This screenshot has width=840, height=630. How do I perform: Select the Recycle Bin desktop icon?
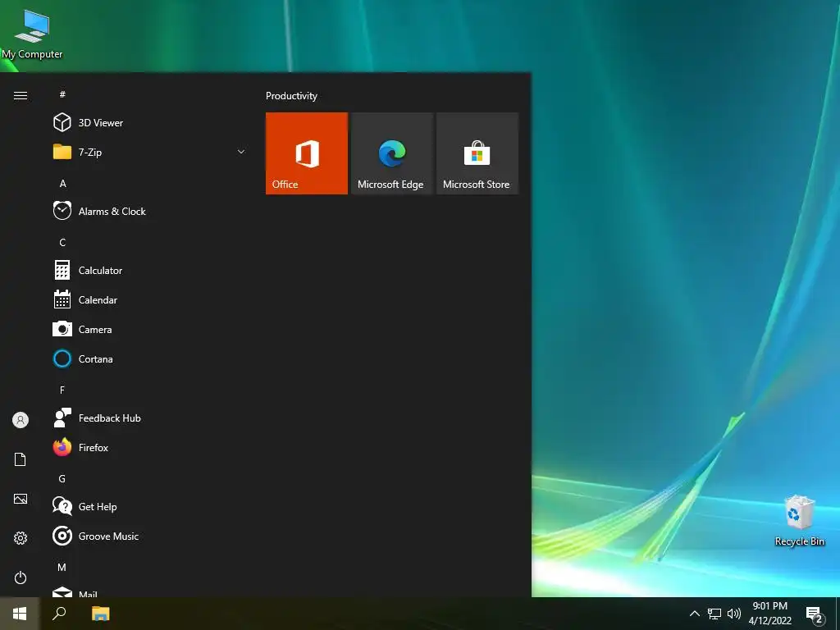(x=799, y=520)
